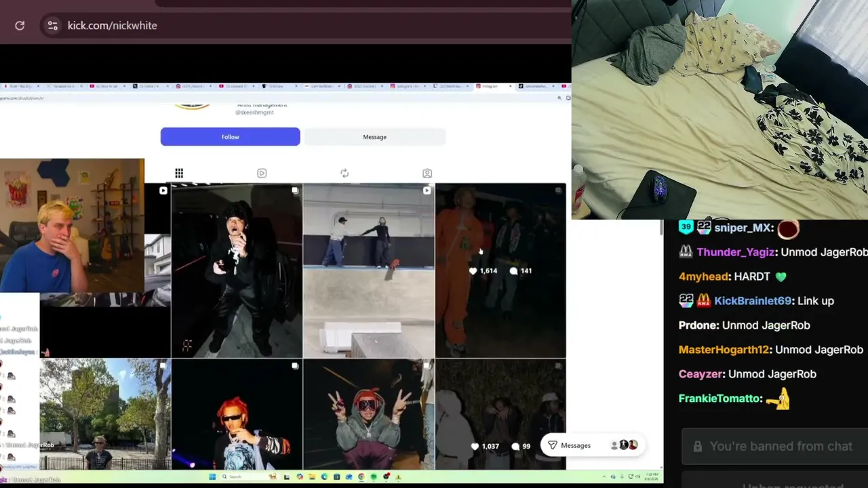The width and height of the screenshot is (868, 488).
Task: Switch to the Reposts tab icon
Action: point(344,174)
